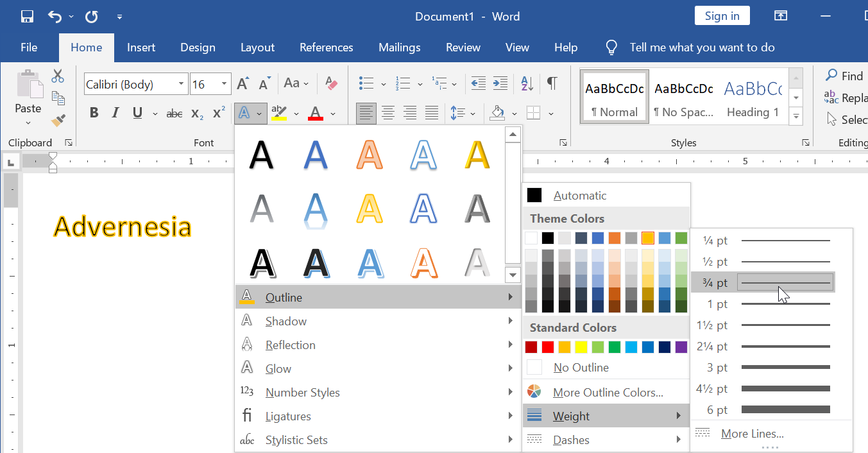
Task: Align text left
Action: tap(366, 114)
